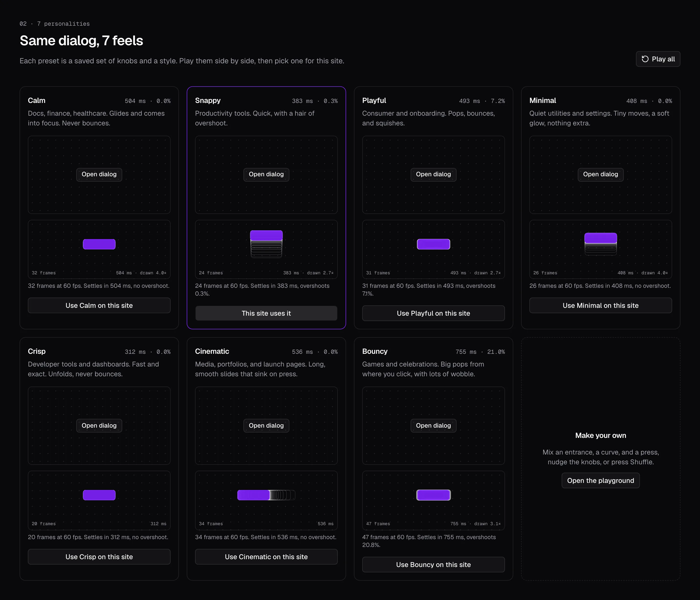Click the Cinematic sliding purple bar preview
The width and height of the screenshot is (700, 600).
point(253,495)
